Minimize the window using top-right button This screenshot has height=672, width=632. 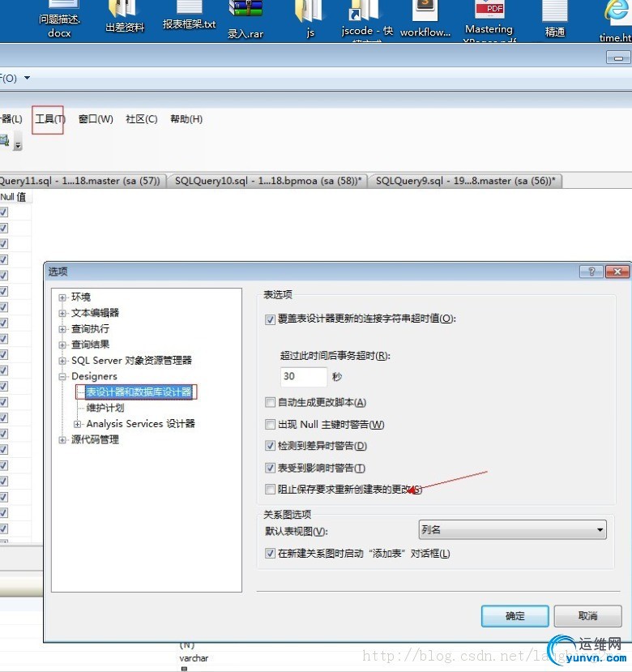618,58
